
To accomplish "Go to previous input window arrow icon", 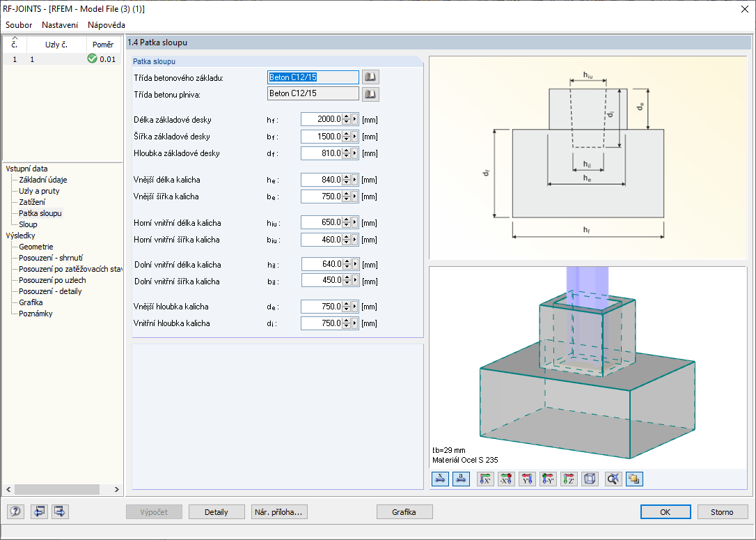I will point(39,511).
